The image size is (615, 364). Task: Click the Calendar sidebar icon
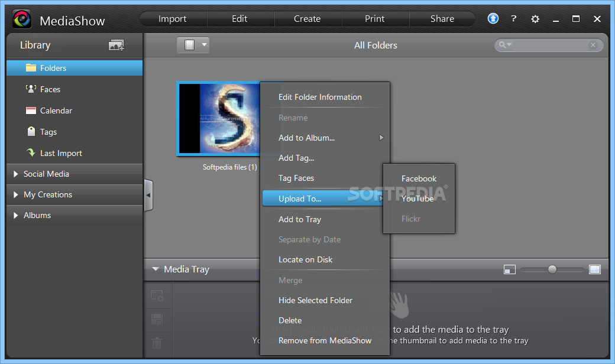(x=31, y=110)
